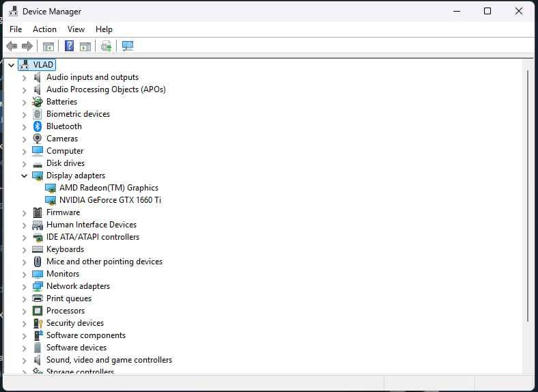
Task: Expand Sound, video and game controllers
Action: tap(24, 361)
